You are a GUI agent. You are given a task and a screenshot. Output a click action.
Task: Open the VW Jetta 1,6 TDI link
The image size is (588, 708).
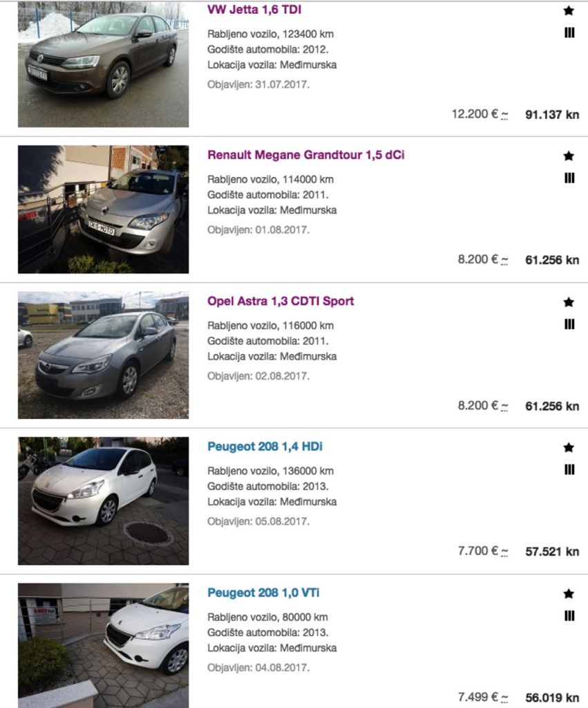pyautogui.click(x=254, y=10)
